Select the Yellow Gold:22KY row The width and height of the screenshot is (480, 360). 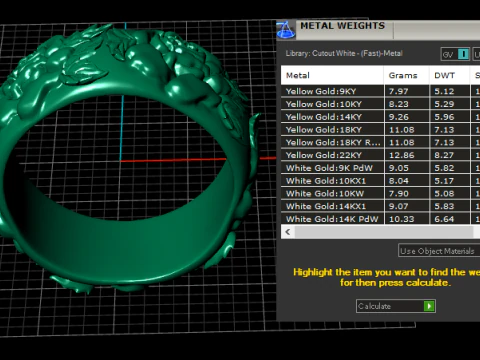tap(380, 155)
